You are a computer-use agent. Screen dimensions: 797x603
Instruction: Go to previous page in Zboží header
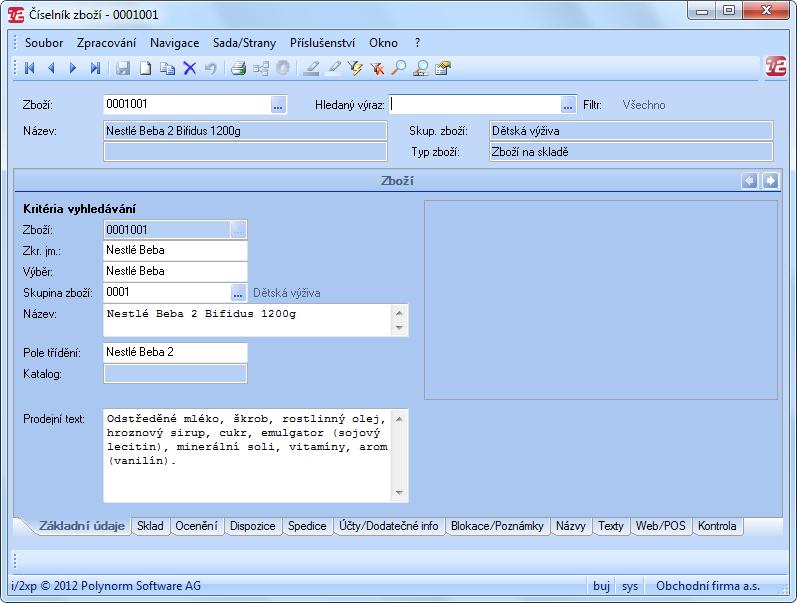749,180
